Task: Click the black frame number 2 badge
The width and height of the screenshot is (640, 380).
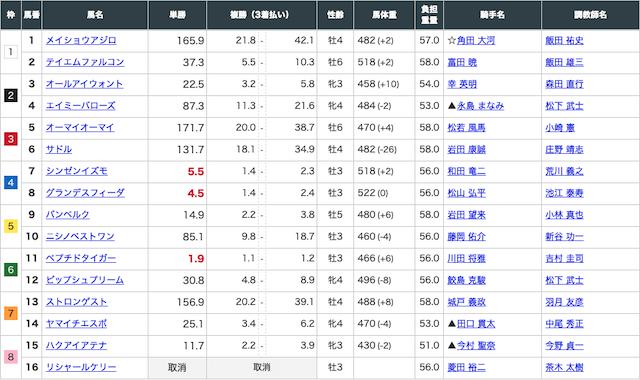Action: (11, 96)
